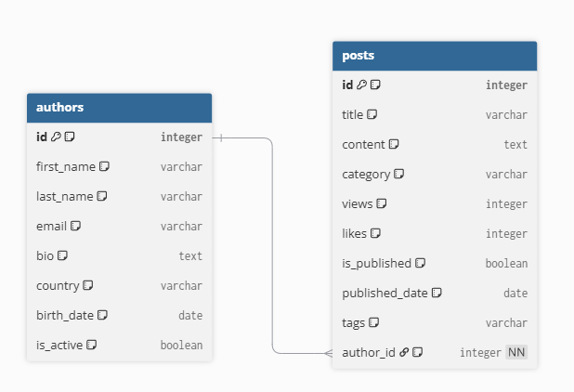Select the posts table header
This screenshot has width=574, height=392.
[x=435, y=56]
